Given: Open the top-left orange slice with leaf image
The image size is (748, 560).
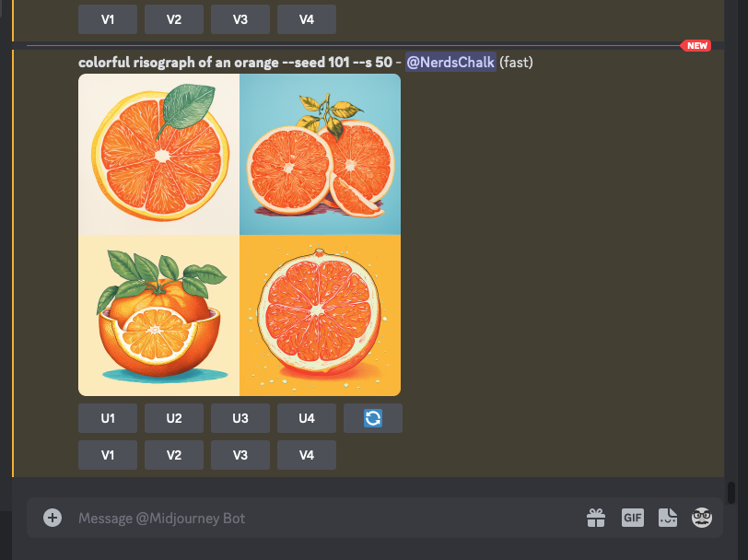Looking at the screenshot, I should 158,154.
